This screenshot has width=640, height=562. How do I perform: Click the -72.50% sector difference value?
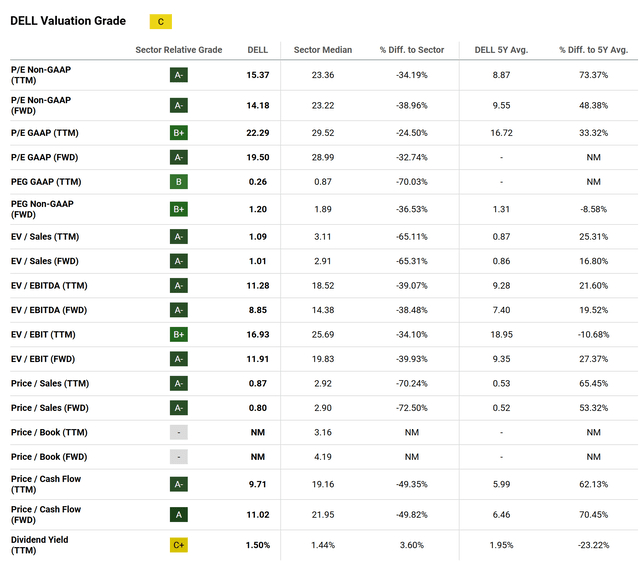point(412,408)
